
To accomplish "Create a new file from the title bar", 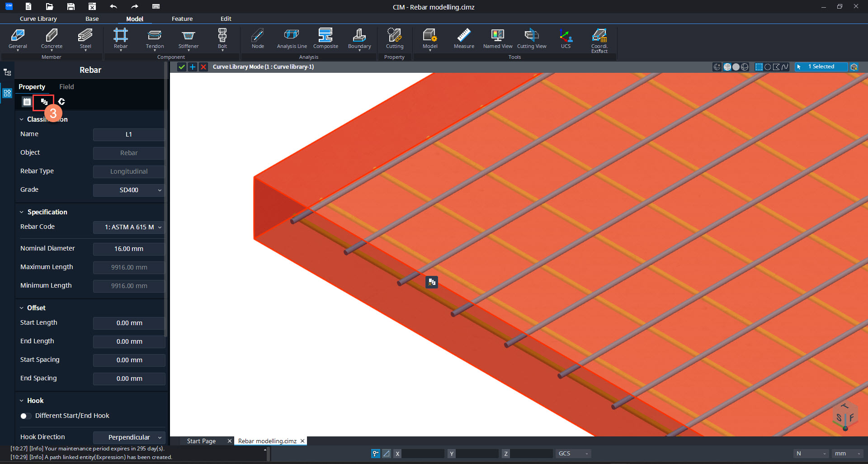I will 28,6.
